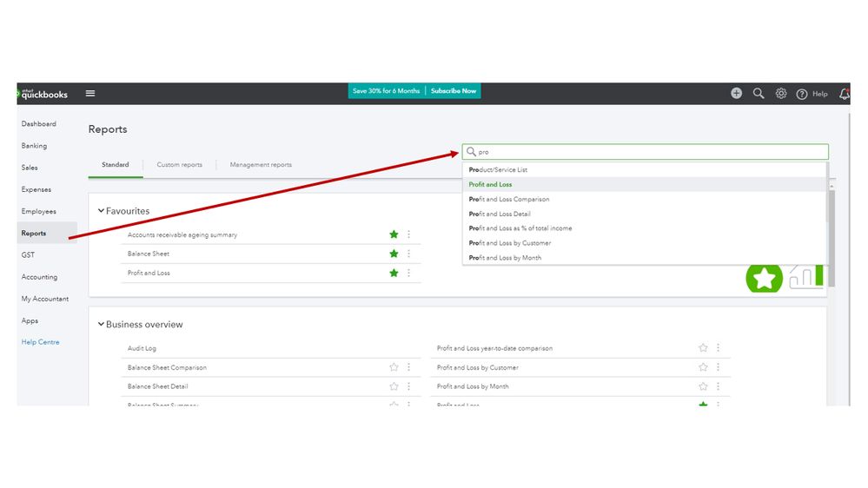Click the Help question mark icon

[x=802, y=94]
